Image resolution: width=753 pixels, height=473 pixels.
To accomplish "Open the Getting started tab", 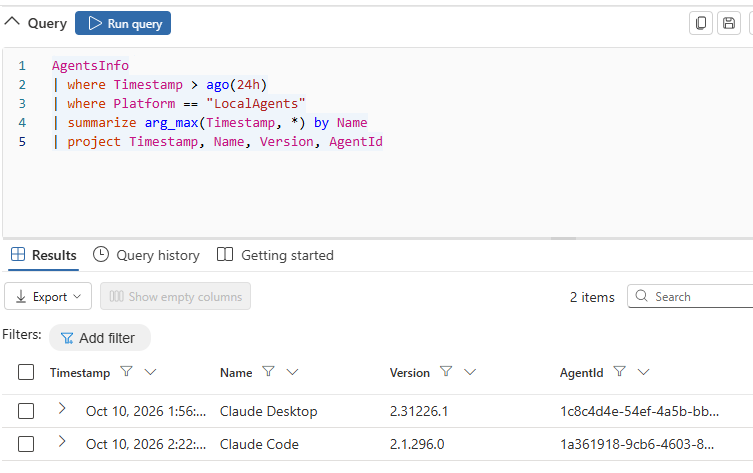I will click(x=275, y=255).
